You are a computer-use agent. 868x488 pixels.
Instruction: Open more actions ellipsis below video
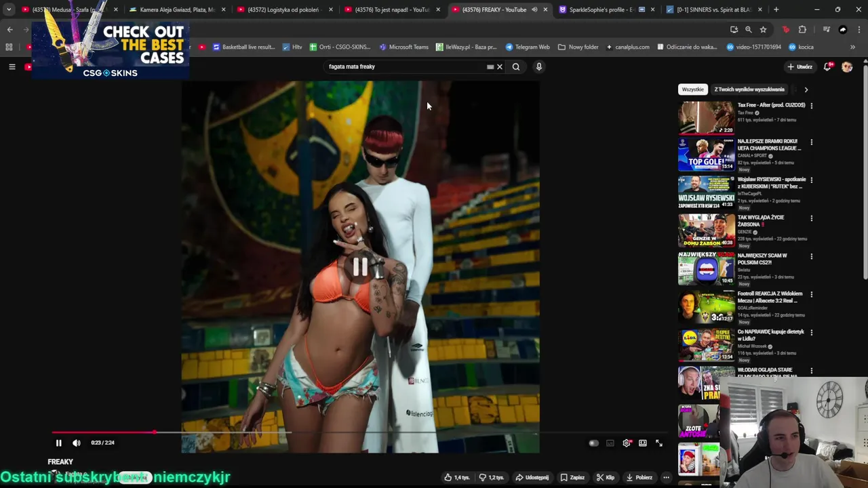click(666, 477)
